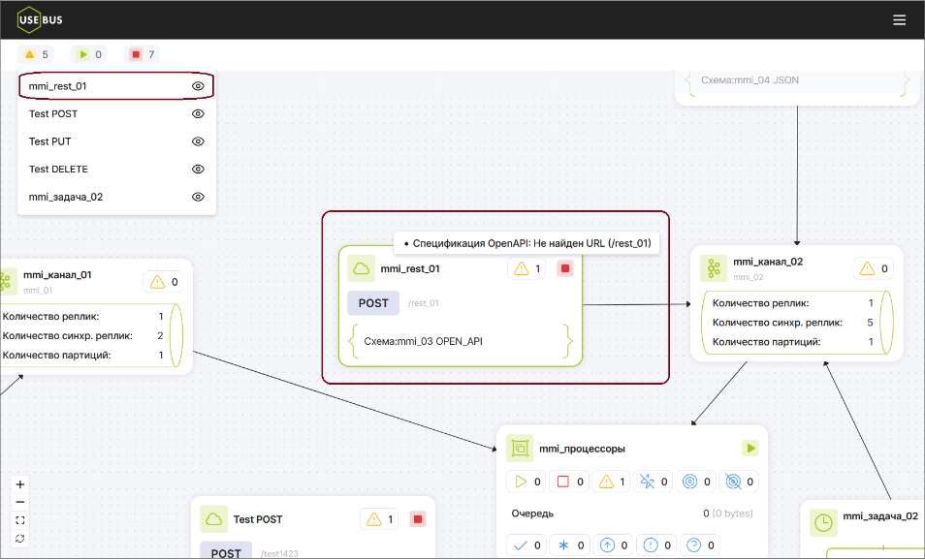
Task: Click warnings counter showing 1 in mmi_процессоры
Action: [611, 482]
